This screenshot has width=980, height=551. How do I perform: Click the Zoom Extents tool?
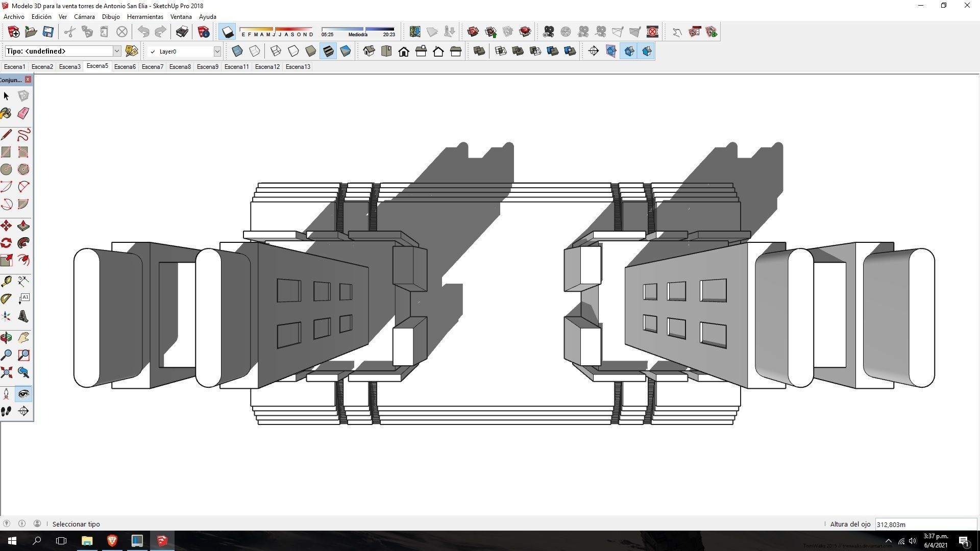click(6, 372)
